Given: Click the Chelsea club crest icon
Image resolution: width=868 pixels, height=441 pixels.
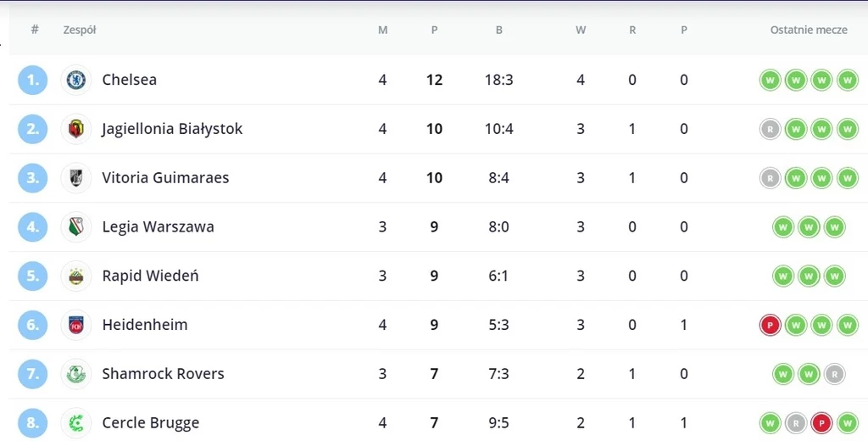Looking at the screenshot, I should pyautogui.click(x=75, y=80).
